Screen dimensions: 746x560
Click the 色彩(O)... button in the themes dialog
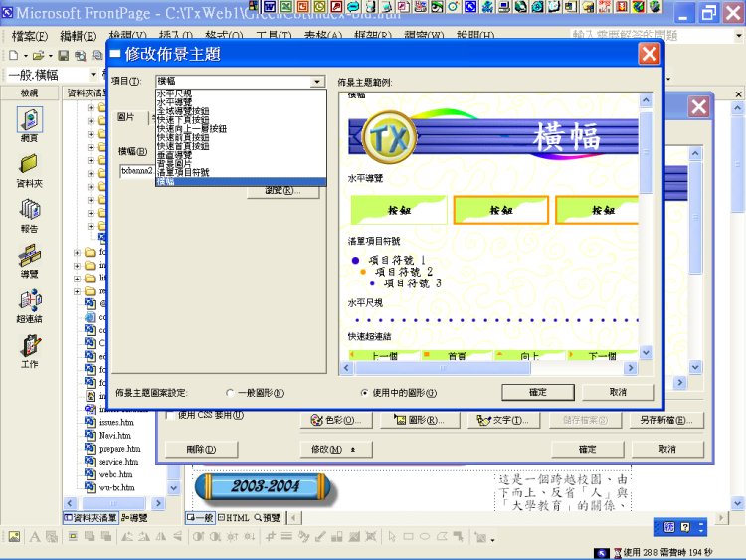pos(336,420)
